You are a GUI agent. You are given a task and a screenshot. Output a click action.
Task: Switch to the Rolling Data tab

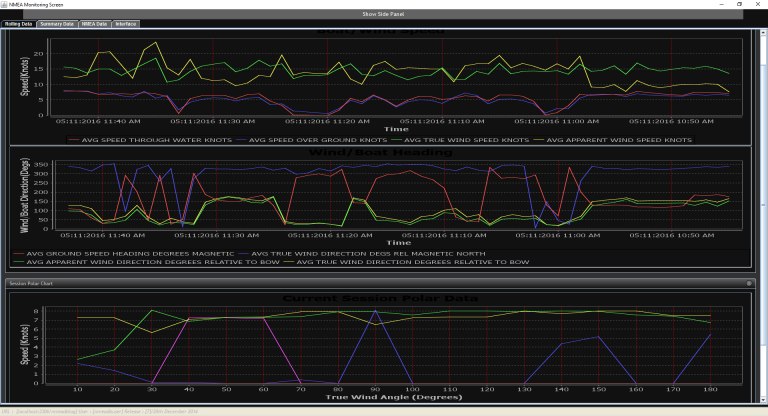tap(19, 24)
